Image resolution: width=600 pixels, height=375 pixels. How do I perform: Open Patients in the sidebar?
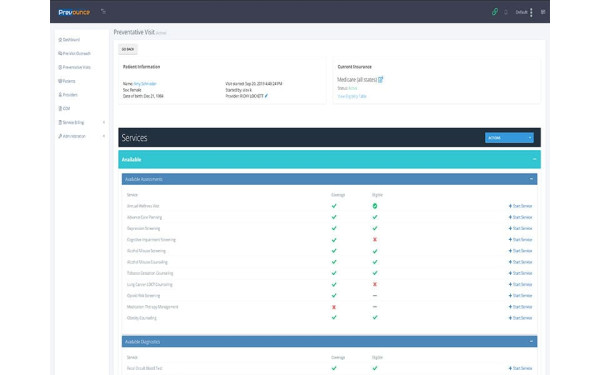point(67,81)
